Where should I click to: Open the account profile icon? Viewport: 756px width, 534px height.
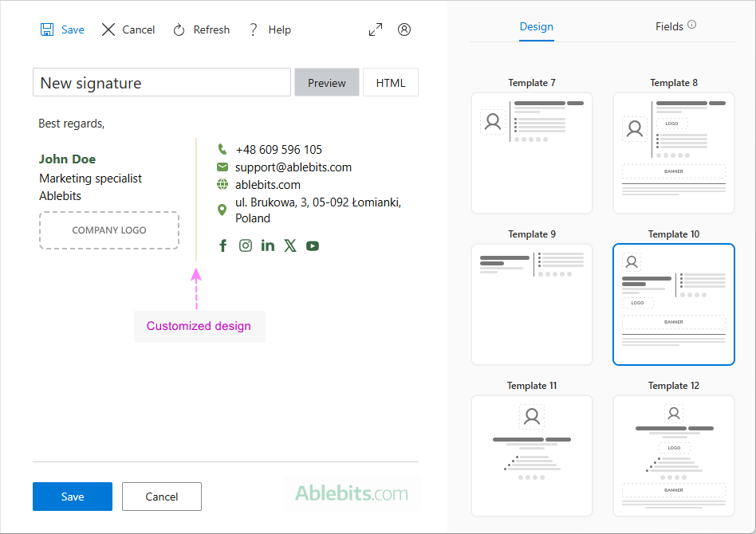pos(404,29)
